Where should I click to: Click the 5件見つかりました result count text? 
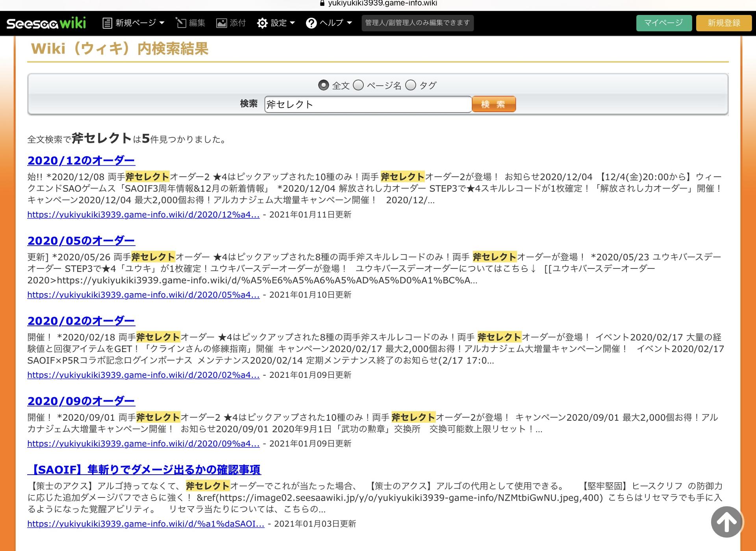(x=184, y=139)
